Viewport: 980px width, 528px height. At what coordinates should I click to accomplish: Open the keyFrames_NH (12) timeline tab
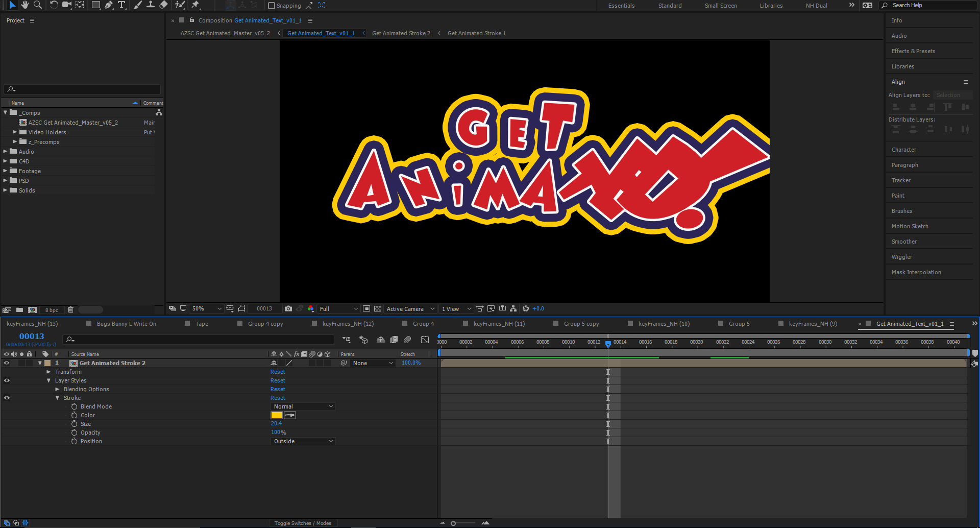point(348,324)
